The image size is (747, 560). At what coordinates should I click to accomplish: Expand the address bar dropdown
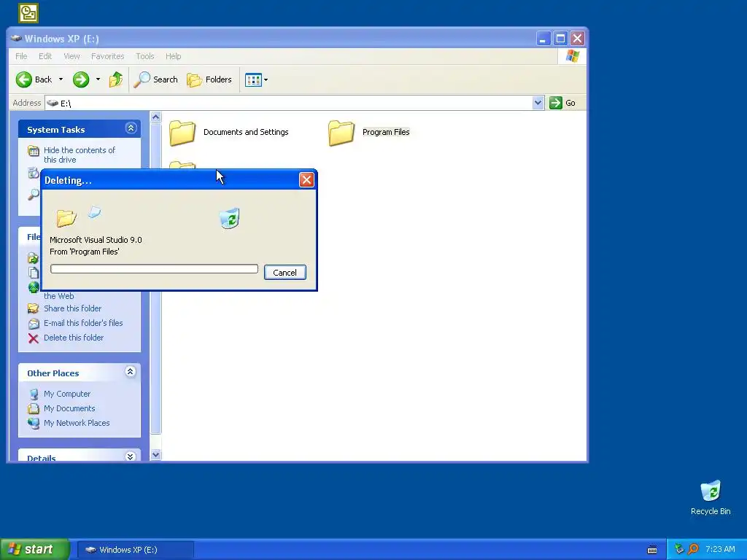coord(538,103)
